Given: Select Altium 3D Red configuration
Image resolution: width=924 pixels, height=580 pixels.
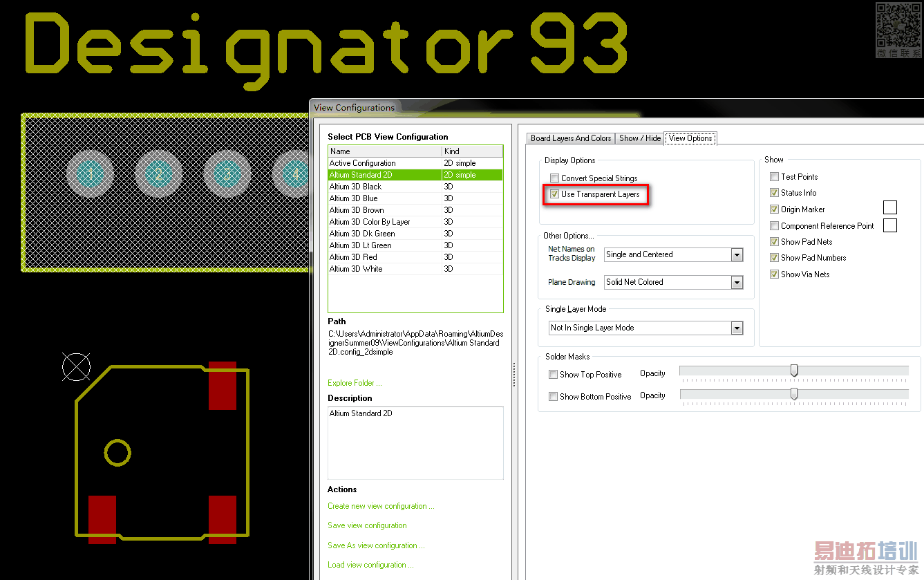Looking at the screenshot, I should click(x=415, y=257).
